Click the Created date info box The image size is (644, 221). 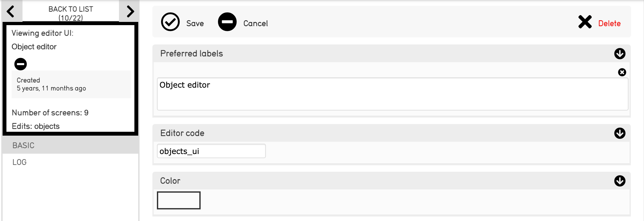tap(71, 84)
